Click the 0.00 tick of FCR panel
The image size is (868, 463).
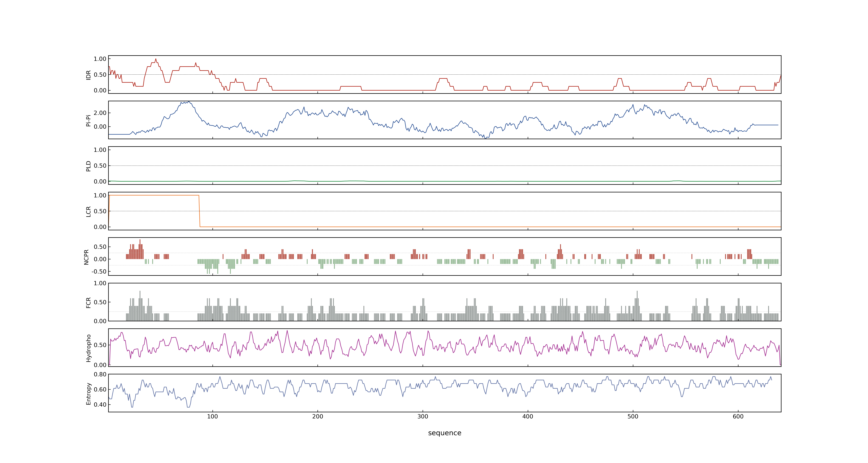tap(100, 321)
